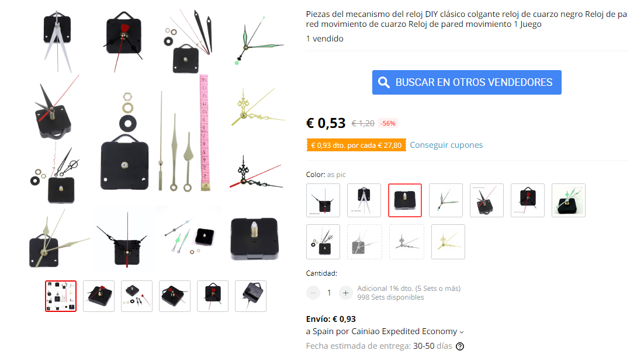Expand the Cainiao Expedited Economy shipping dropdown
The image size is (644, 361).
click(462, 332)
